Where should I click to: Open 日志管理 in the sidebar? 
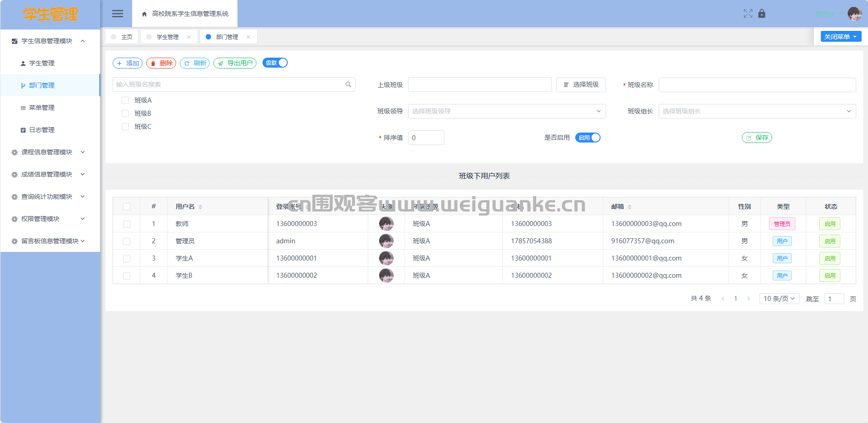point(42,130)
